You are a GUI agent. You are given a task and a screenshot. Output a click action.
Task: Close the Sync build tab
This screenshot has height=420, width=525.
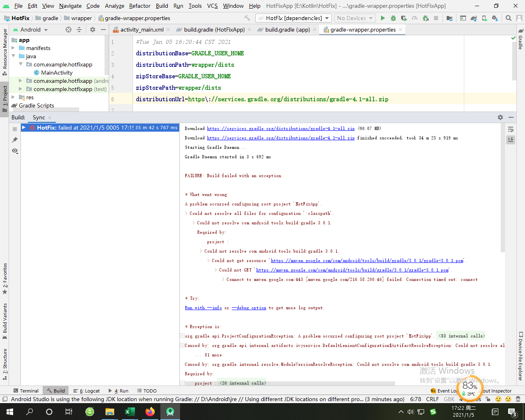tap(50, 118)
